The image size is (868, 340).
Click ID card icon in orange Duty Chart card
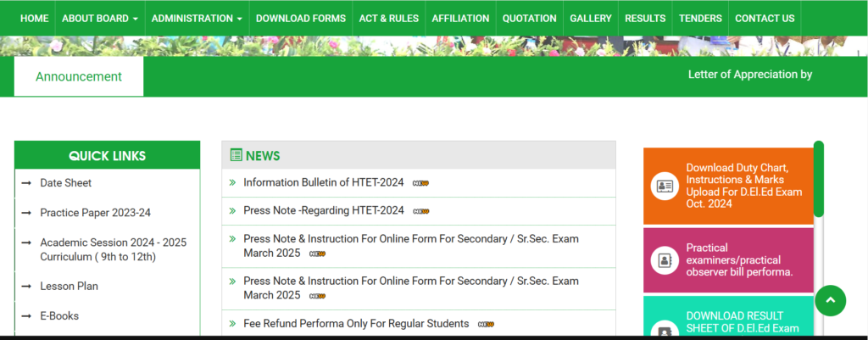click(665, 186)
